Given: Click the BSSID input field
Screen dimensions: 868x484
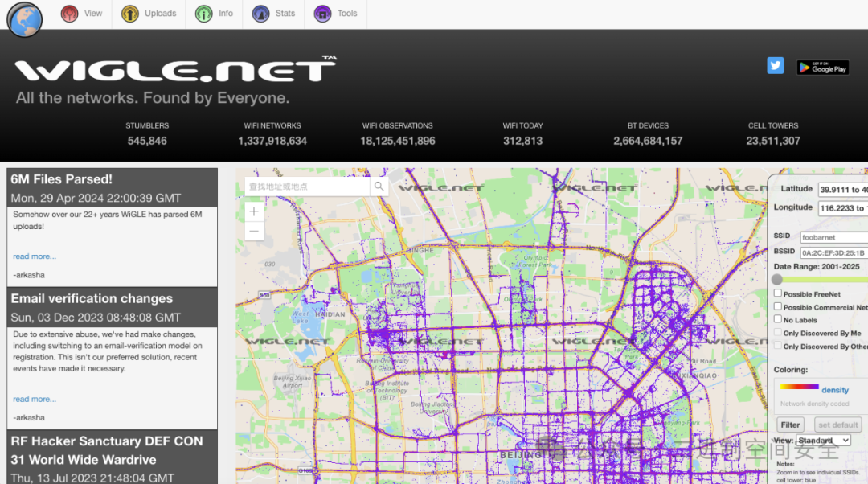Looking at the screenshot, I should click(x=833, y=252).
